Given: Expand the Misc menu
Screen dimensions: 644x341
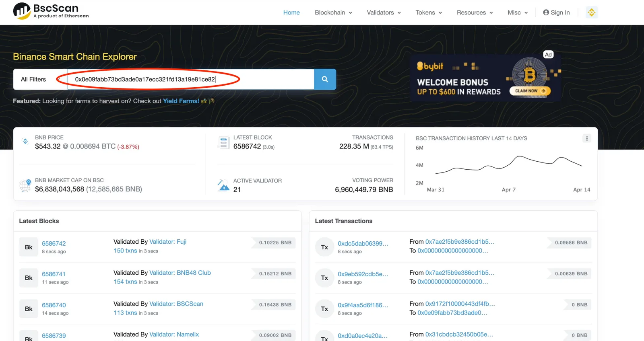Looking at the screenshot, I should (518, 12).
